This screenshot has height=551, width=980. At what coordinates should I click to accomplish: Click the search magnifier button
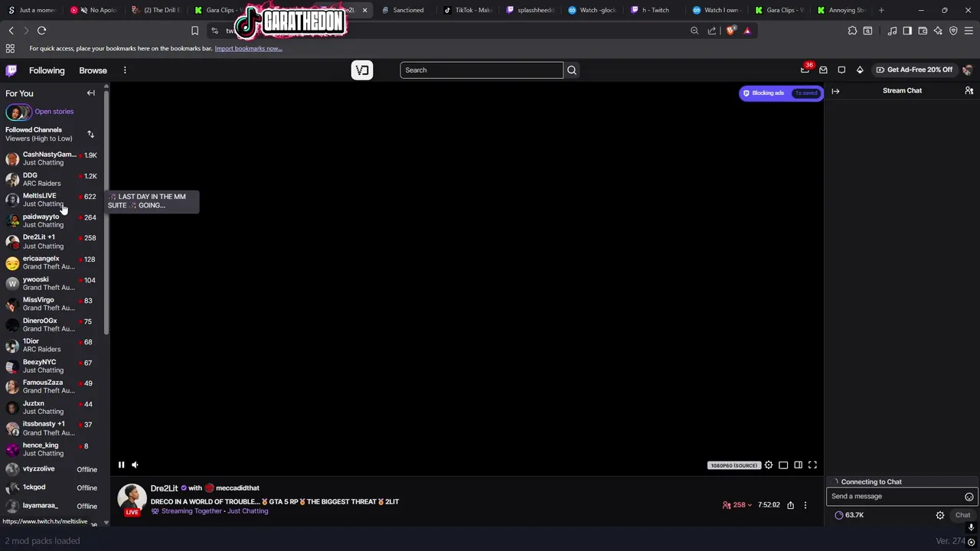(571, 70)
